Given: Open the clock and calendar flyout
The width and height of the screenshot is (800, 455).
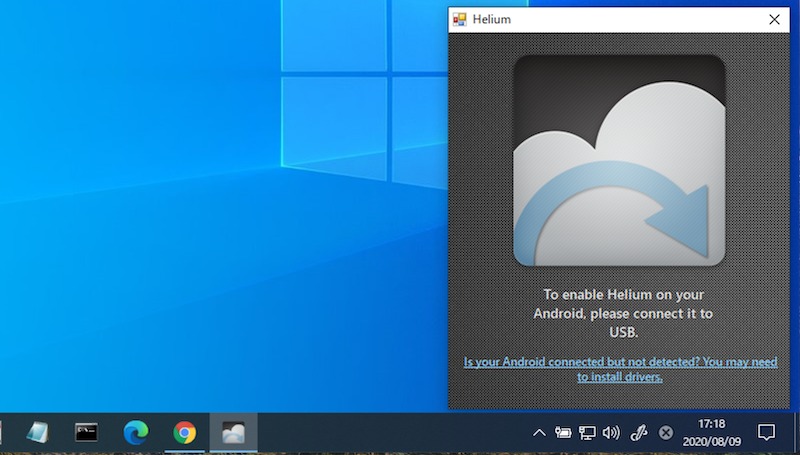Looking at the screenshot, I should point(711,432).
